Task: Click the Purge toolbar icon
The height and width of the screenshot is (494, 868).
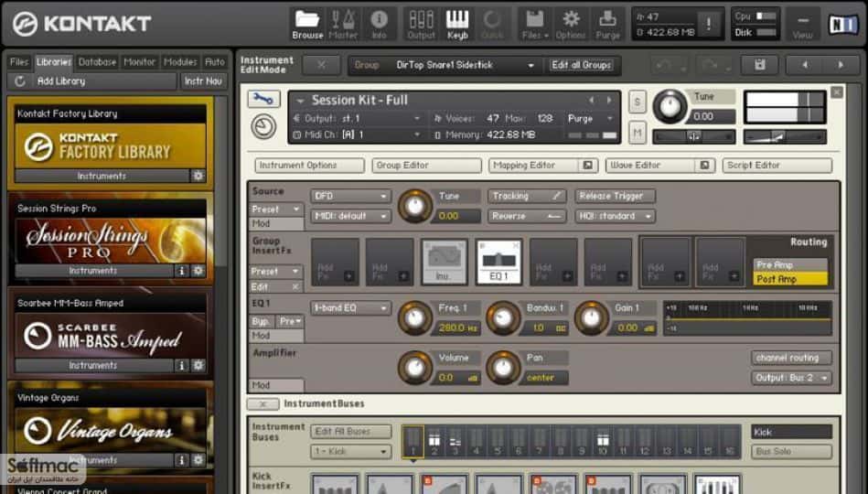Action: (x=608, y=25)
